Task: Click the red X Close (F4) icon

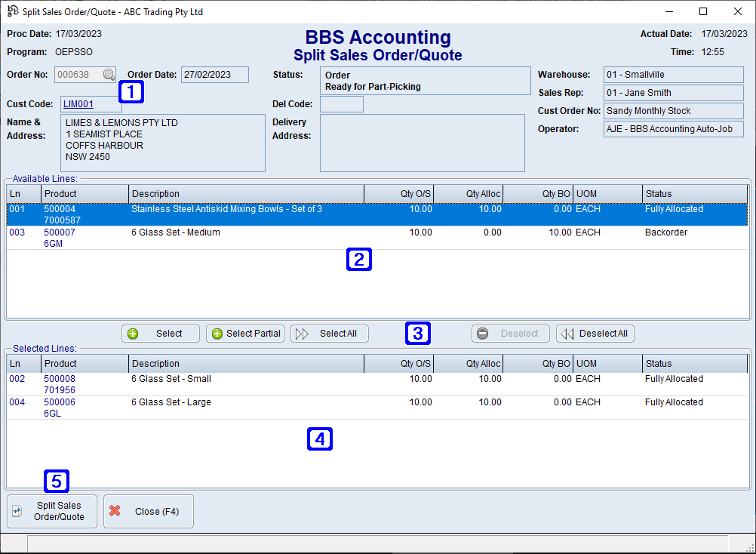Action: [x=115, y=511]
